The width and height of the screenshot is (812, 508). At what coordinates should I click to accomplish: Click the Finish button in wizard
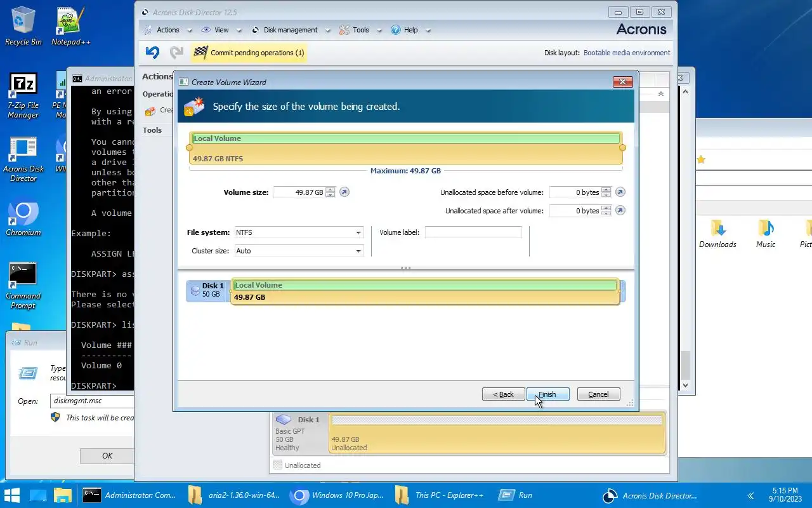tap(547, 394)
